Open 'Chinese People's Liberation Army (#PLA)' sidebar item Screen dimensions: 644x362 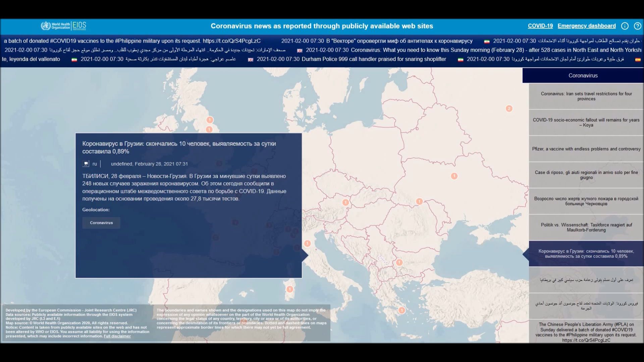pyautogui.click(x=586, y=332)
